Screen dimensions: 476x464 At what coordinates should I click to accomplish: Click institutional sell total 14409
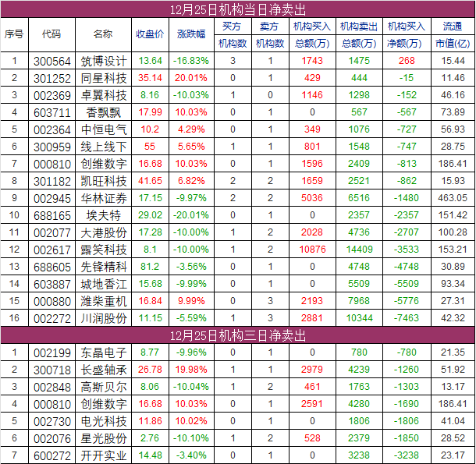tap(359, 250)
